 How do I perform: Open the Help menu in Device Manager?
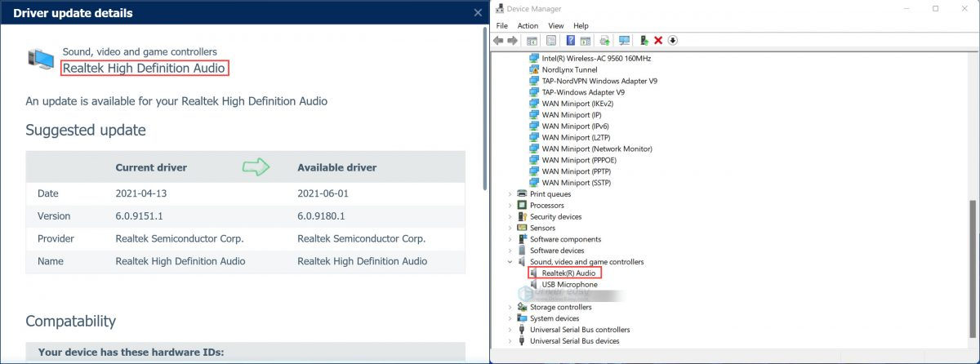point(581,26)
